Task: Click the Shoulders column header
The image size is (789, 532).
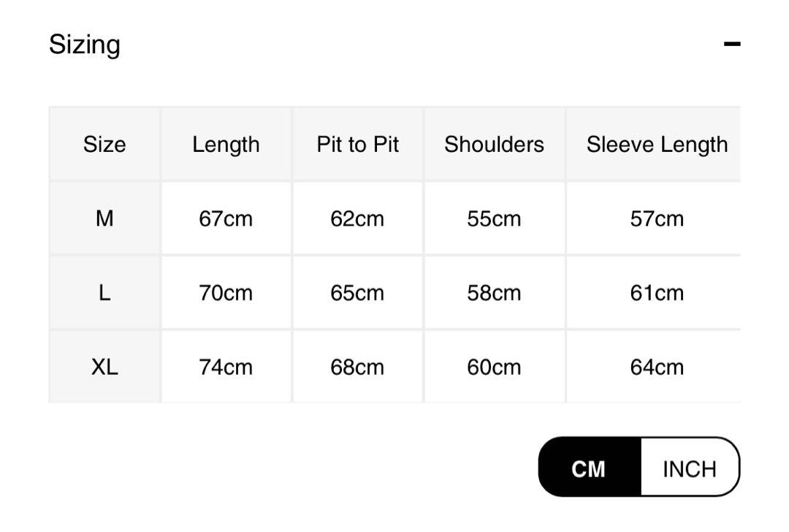Action: pyautogui.click(x=494, y=145)
